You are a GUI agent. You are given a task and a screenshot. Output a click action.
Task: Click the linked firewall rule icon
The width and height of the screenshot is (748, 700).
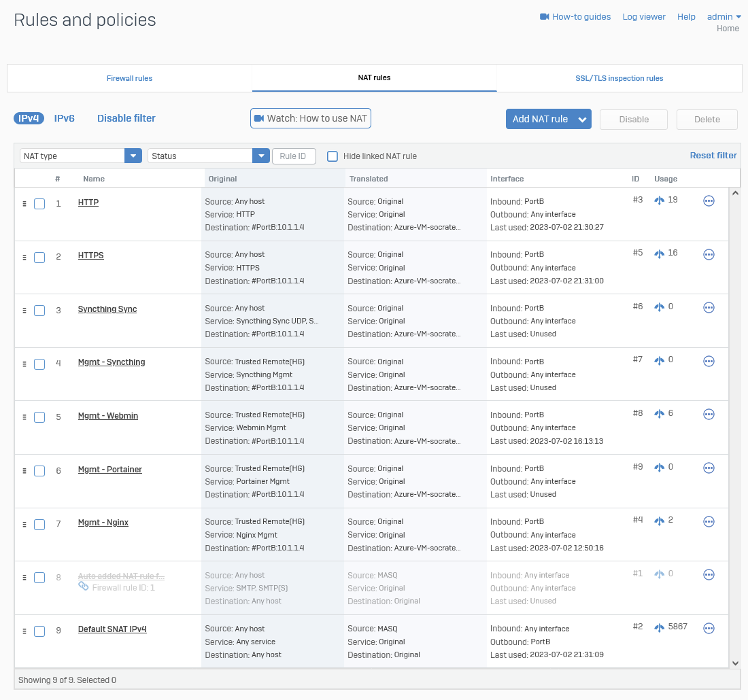[83, 586]
